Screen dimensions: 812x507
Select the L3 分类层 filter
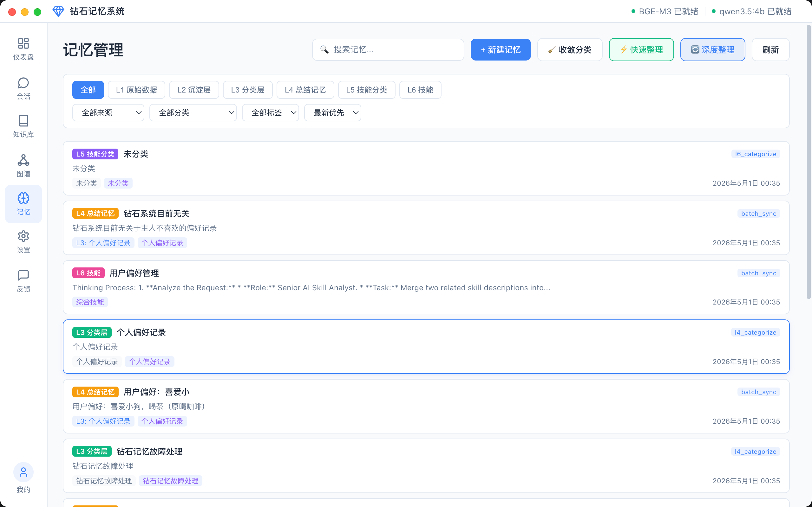click(x=248, y=90)
